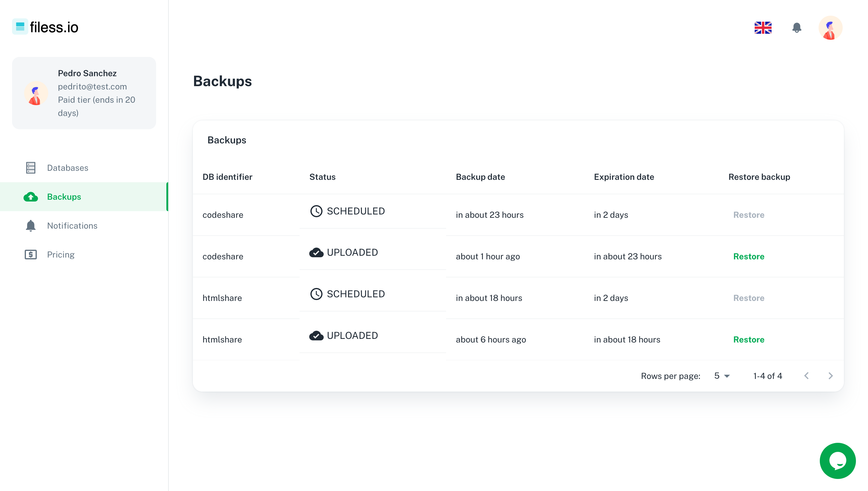The width and height of the screenshot is (868, 491).
Task: Click the cloud check icon on the htmlshare uploaded row
Action: coord(316,336)
